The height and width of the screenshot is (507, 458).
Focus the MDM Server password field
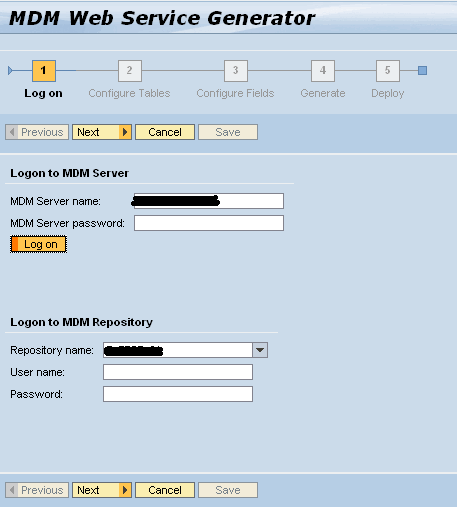tap(209, 223)
